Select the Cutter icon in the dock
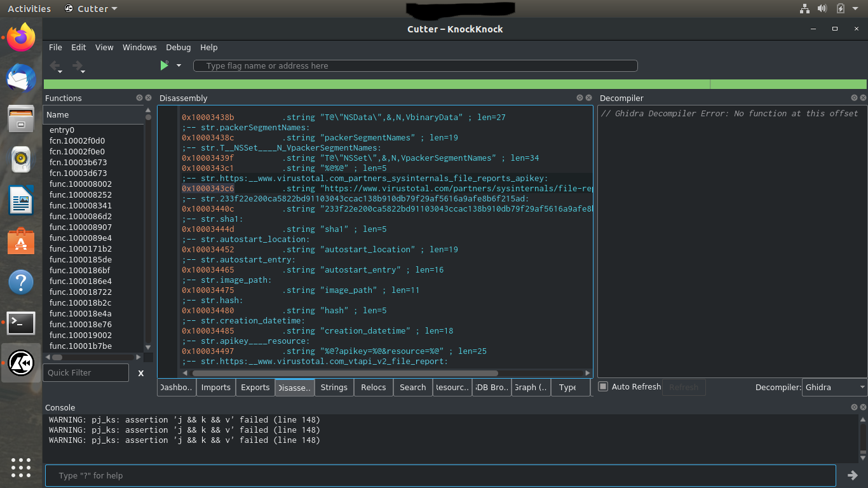The height and width of the screenshot is (488, 868). point(21,363)
